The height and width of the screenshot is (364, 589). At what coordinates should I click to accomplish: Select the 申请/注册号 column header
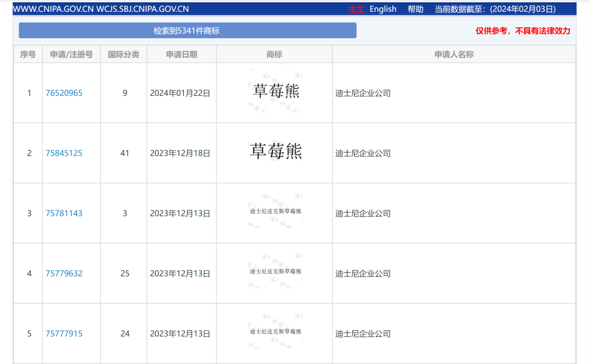[71, 54]
